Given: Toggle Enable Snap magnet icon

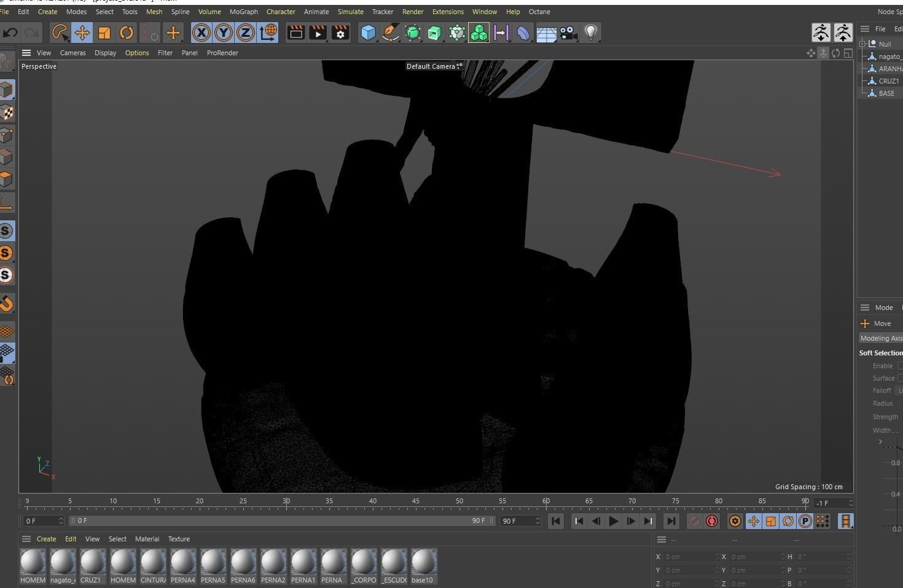Looking at the screenshot, I should click(x=7, y=304).
